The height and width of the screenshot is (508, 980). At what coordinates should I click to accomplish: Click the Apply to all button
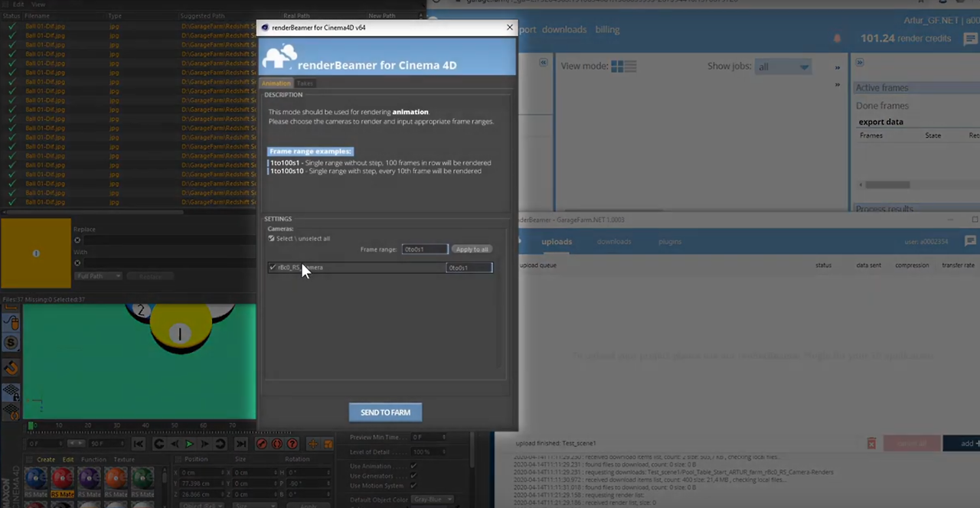pyautogui.click(x=472, y=249)
